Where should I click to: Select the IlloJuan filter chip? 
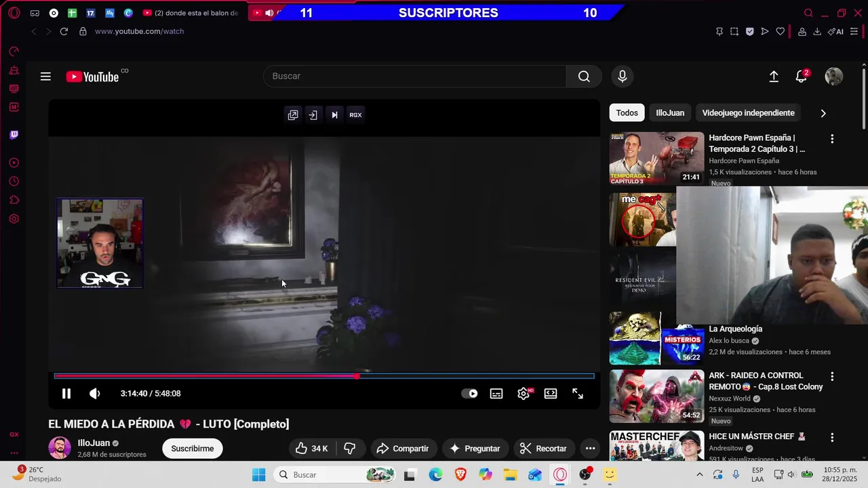[x=670, y=113]
